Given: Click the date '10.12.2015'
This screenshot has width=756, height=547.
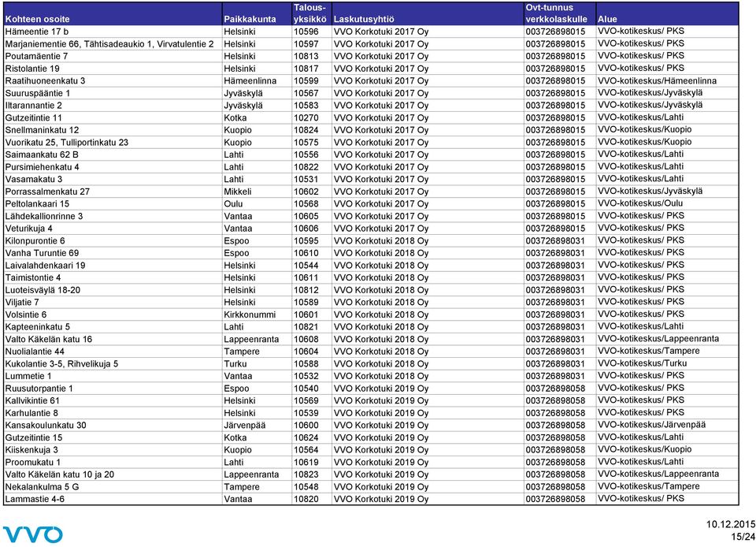Looking at the screenshot, I should (731, 525).
